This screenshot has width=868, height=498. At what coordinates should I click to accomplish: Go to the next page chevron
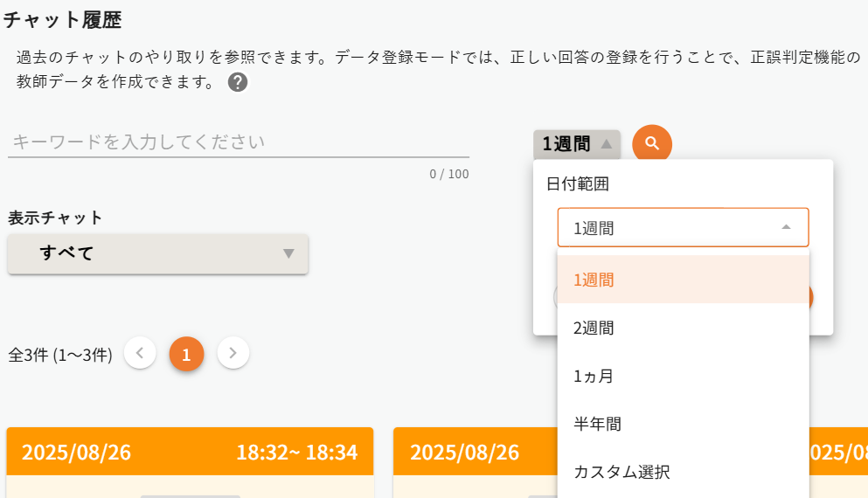[233, 353]
